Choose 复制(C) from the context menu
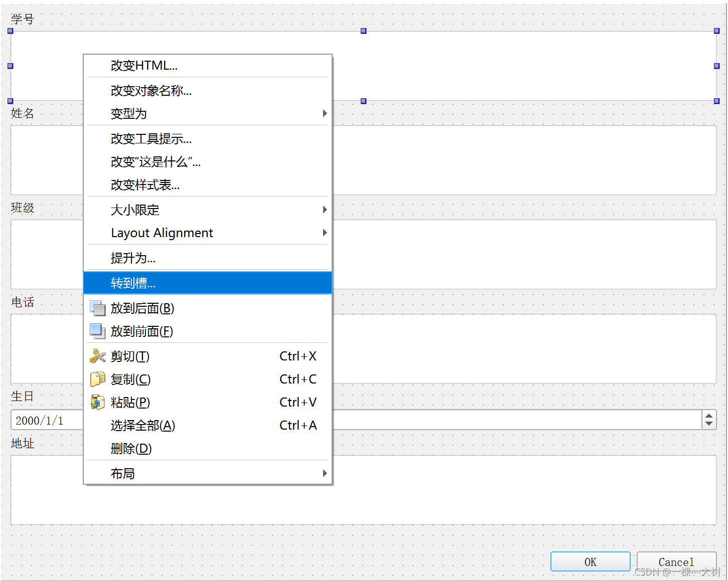 point(208,379)
